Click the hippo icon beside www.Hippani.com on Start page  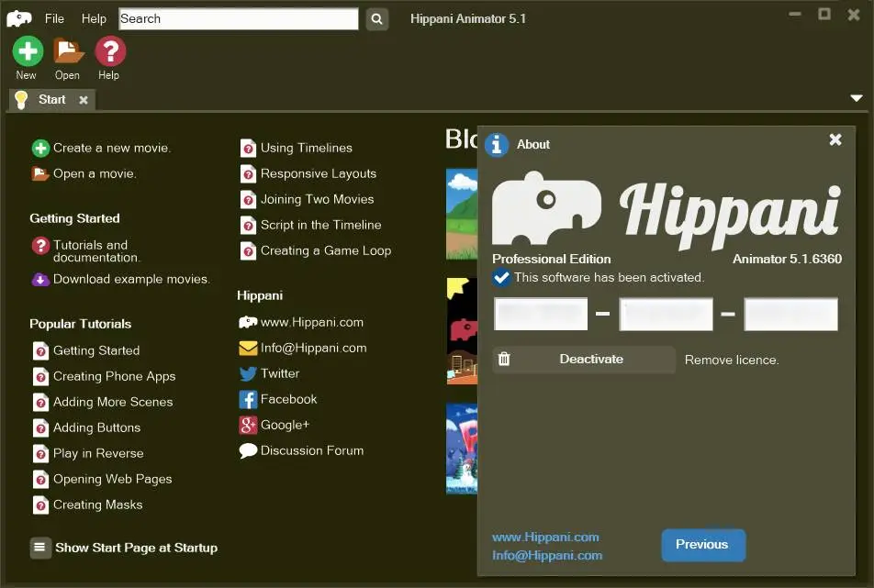pos(248,322)
